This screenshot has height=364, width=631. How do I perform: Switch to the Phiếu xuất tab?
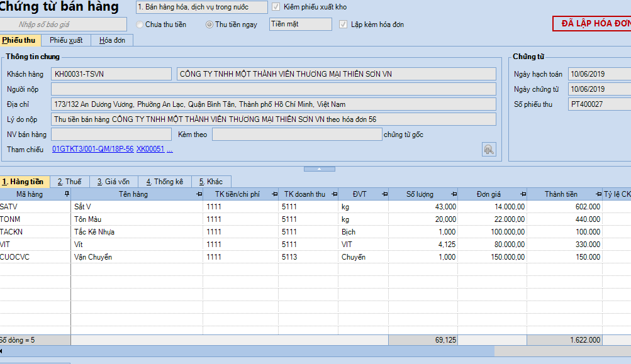coord(66,40)
